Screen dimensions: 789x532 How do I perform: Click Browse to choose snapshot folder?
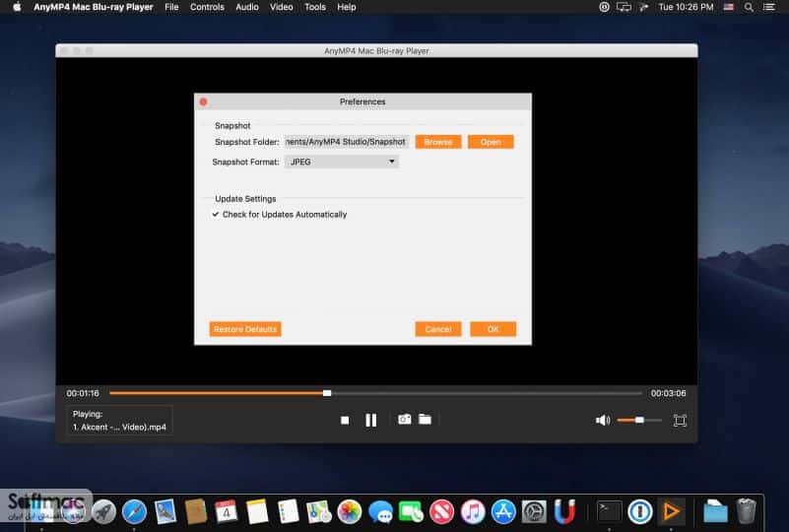coord(438,142)
